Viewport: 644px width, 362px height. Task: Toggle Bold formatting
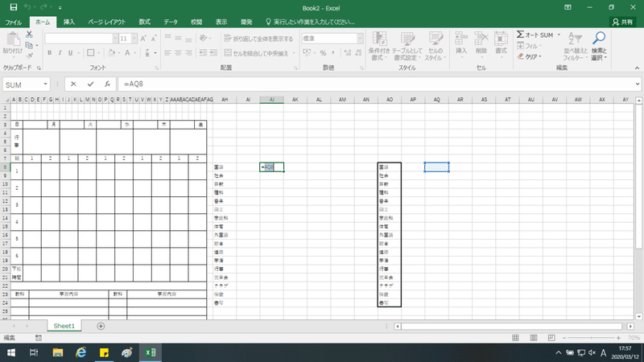(x=49, y=53)
